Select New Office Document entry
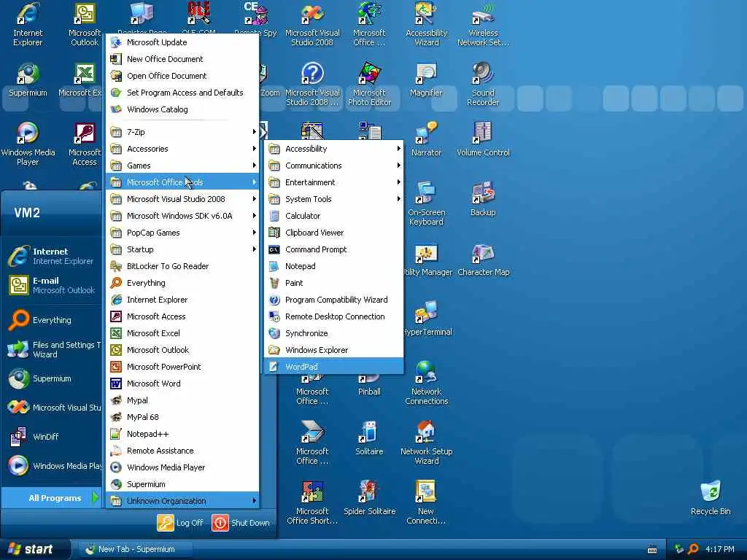This screenshot has height=560, width=747. (x=182, y=58)
